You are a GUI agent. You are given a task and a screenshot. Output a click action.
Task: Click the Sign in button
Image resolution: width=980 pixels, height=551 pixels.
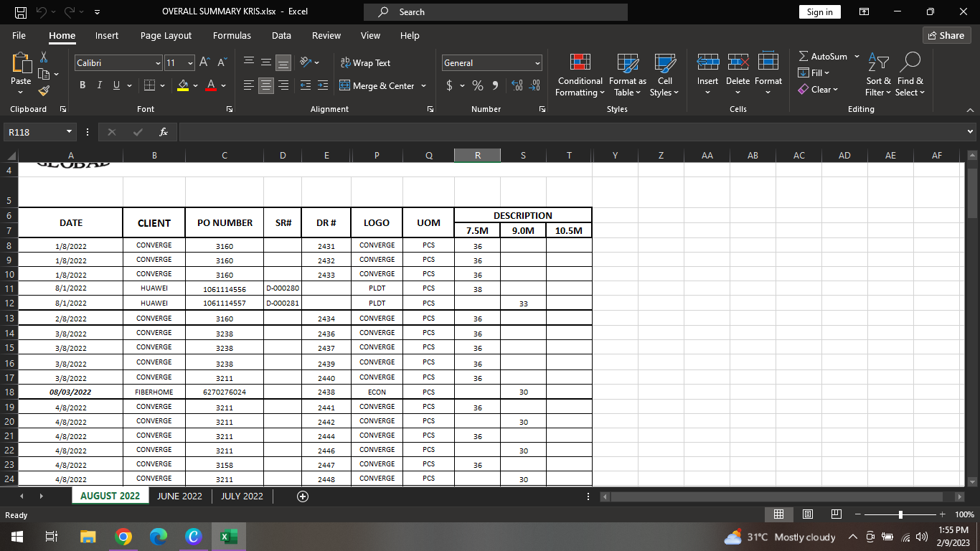tap(819, 12)
